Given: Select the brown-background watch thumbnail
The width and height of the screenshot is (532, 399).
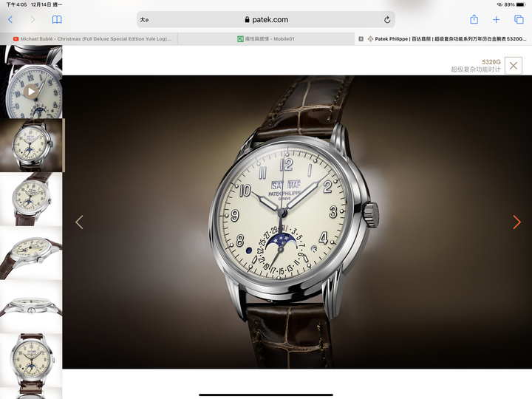Looking at the screenshot, I should click(31, 146).
